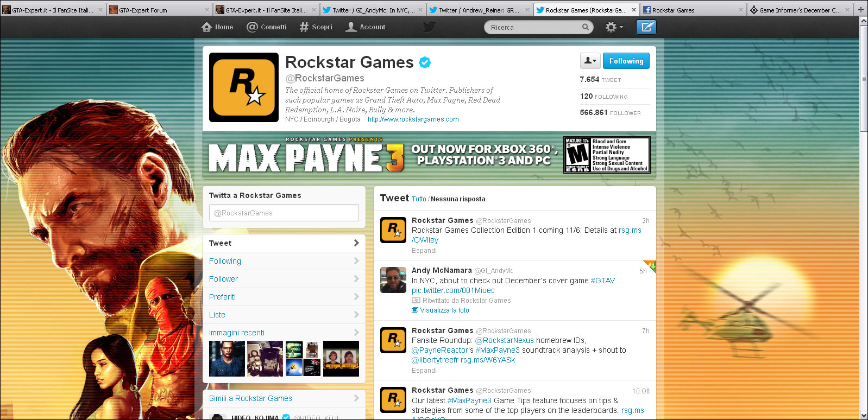Open Connetti (@) in the navbar

click(x=266, y=27)
